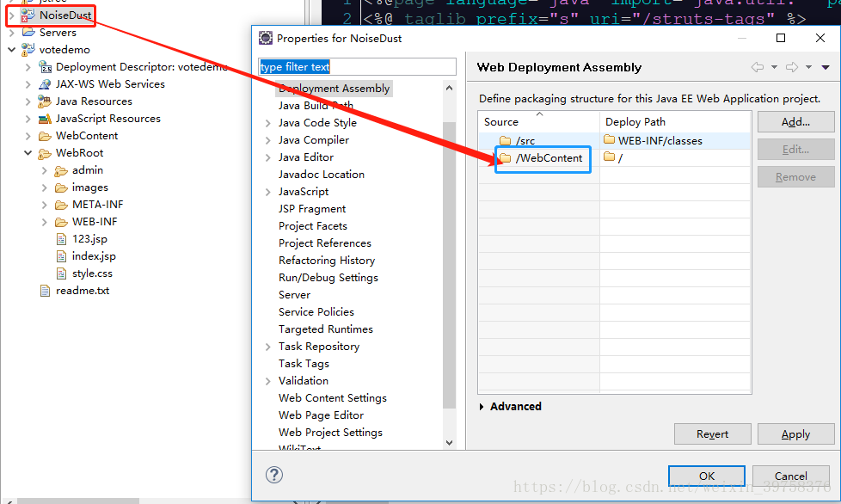Click the Deploy Path column header
841x504 pixels.
click(x=675, y=122)
